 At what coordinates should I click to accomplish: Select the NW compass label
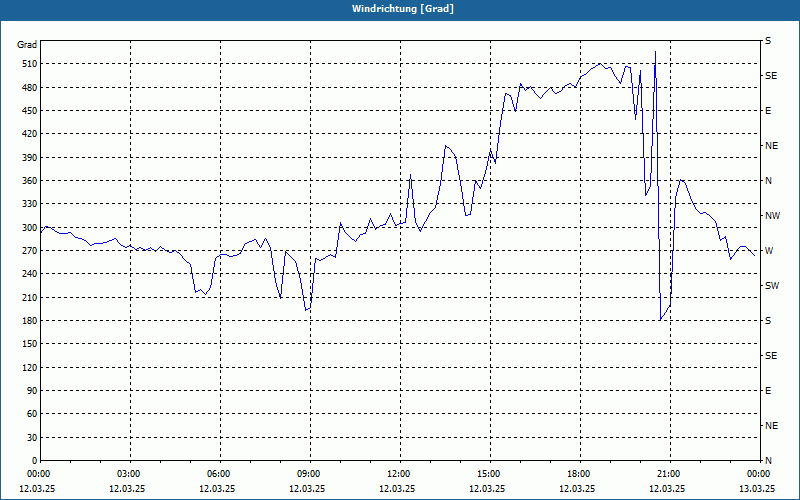click(x=772, y=216)
